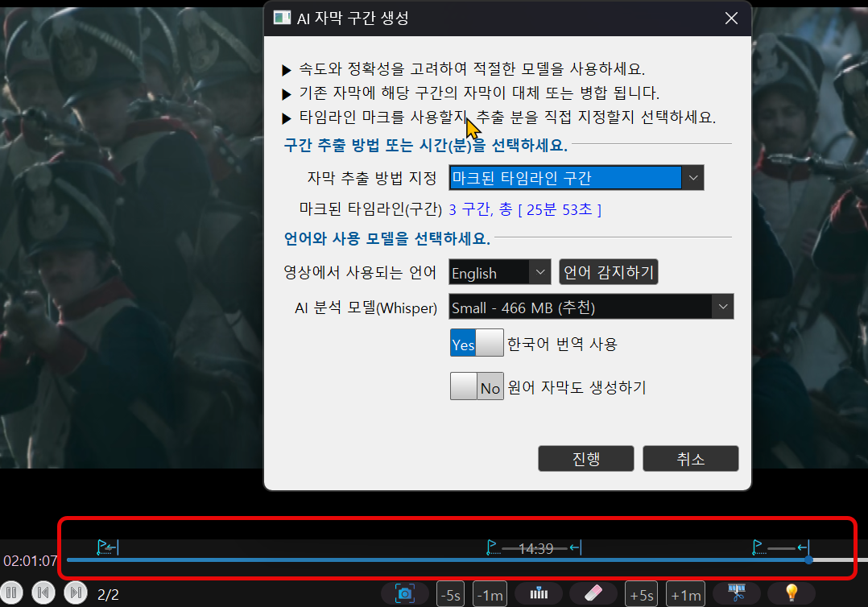Click the scissors cut segment icon

[x=736, y=594]
